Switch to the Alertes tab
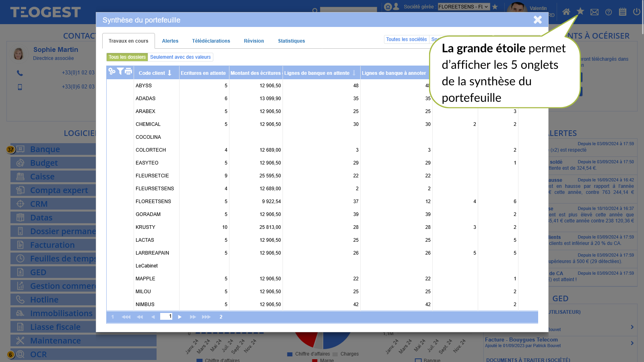The image size is (644, 362). click(x=170, y=41)
